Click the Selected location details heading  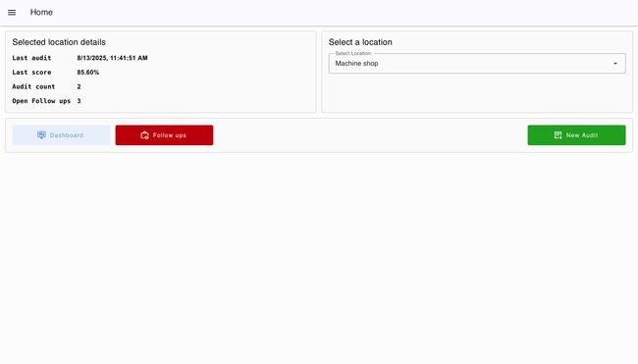pyautogui.click(x=59, y=42)
